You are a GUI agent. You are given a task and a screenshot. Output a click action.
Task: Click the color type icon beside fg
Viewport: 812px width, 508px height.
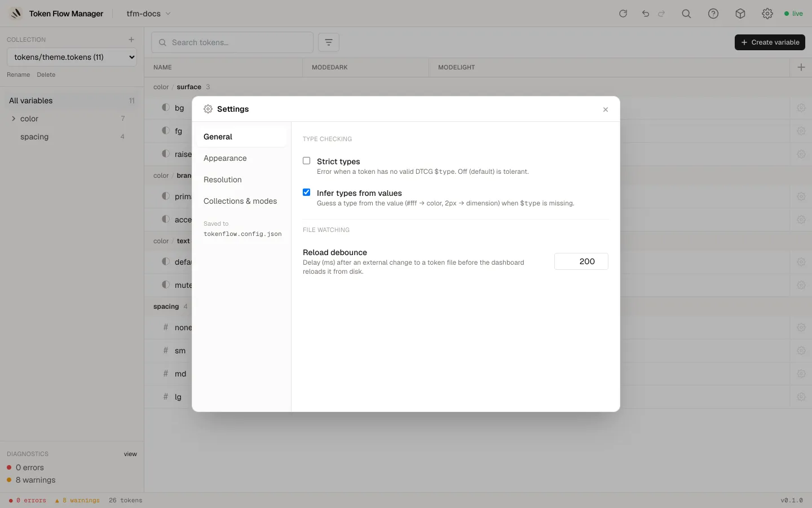pos(166,130)
